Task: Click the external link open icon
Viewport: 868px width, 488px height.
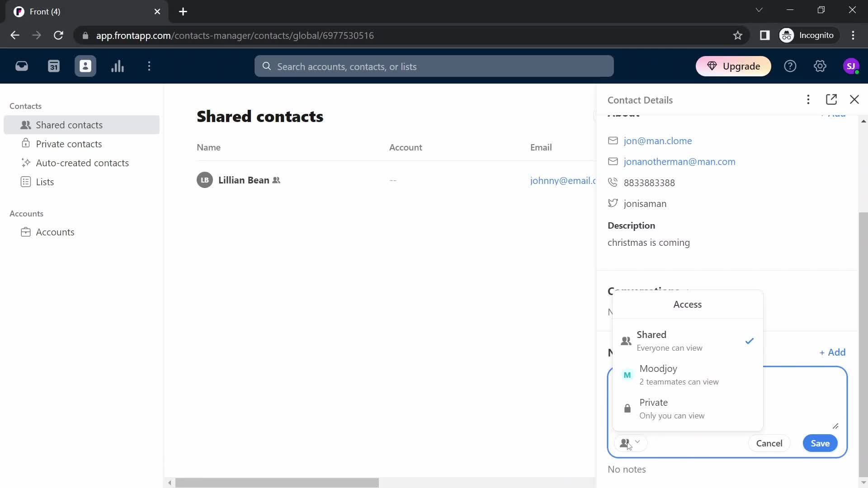Action: (832, 99)
